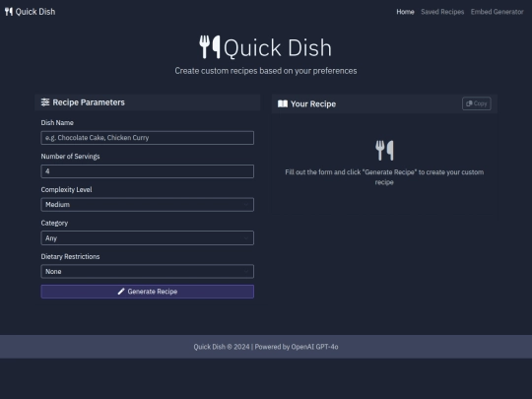Screen dimensions: 532x399
Task: Click the Number of Servings field
Action: (147, 171)
